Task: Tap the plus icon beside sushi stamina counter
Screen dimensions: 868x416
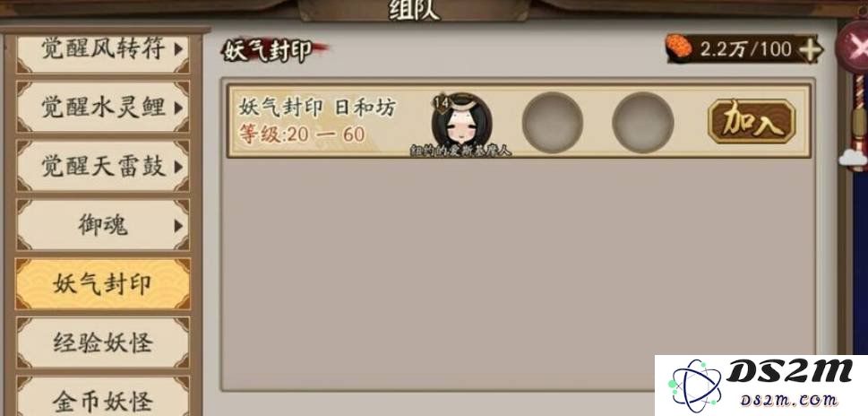Action: (x=810, y=51)
